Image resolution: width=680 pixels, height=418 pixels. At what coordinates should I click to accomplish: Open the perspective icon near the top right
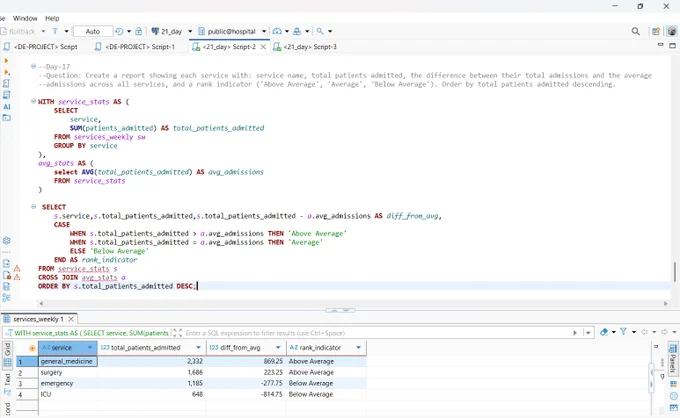(x=656, y=31)
